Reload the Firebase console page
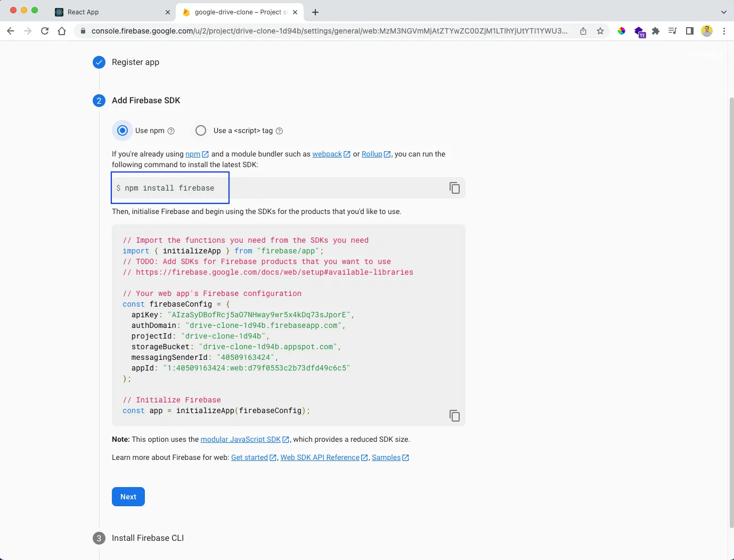Viewport: 734px width, 560px height. click(x=45, y=31)
